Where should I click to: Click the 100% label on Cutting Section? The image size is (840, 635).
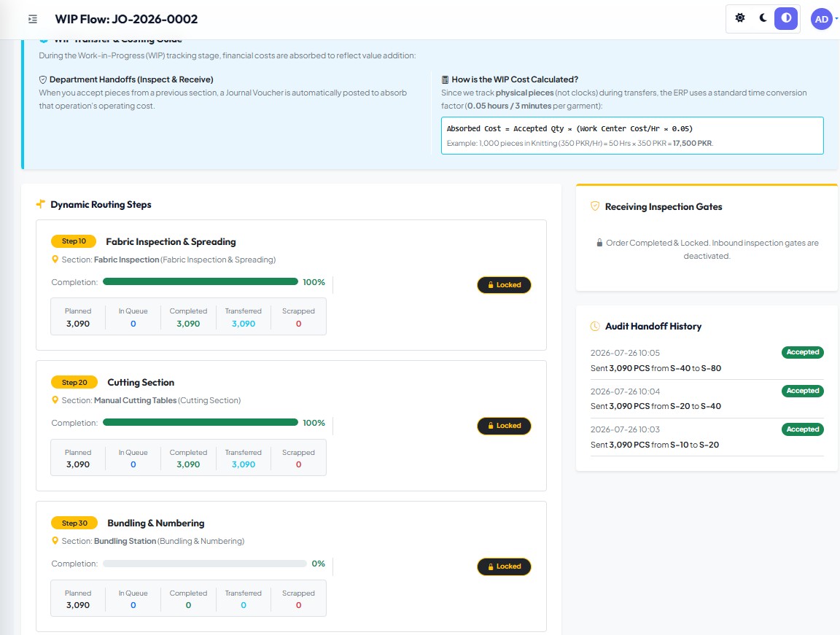point(314,423)
